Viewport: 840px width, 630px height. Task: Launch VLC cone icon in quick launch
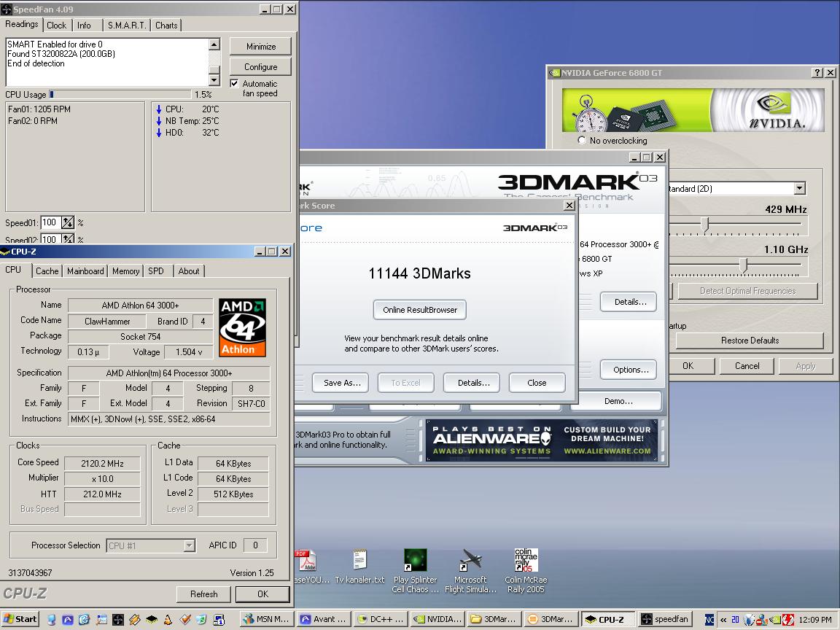(x=168, y=620)
